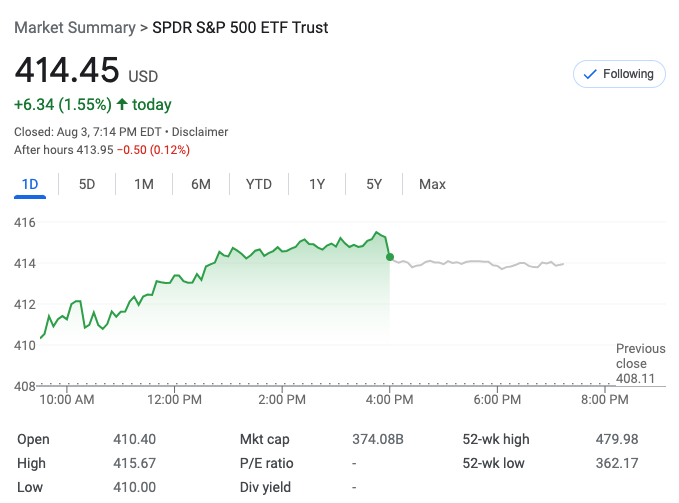This screenshot has height=503, width=679.
Task: Click the green up arrow beside today
Action: 122,104
